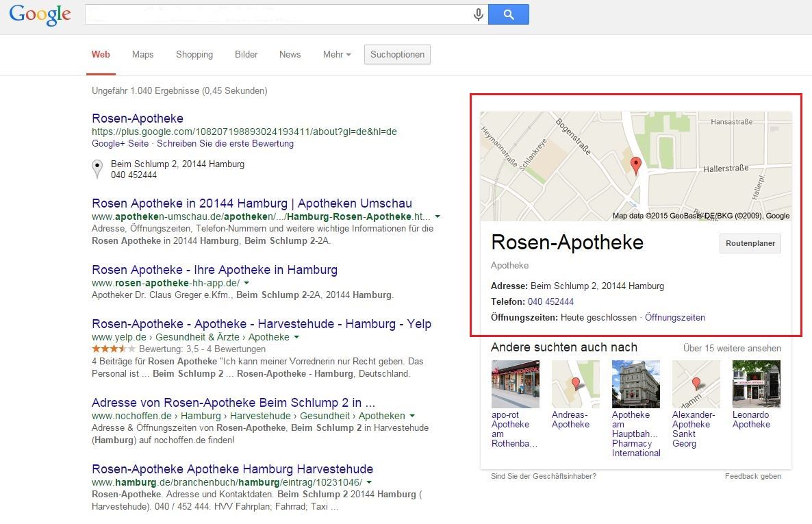
Task: Click the red map pin on the map
Action: point(636,166)
